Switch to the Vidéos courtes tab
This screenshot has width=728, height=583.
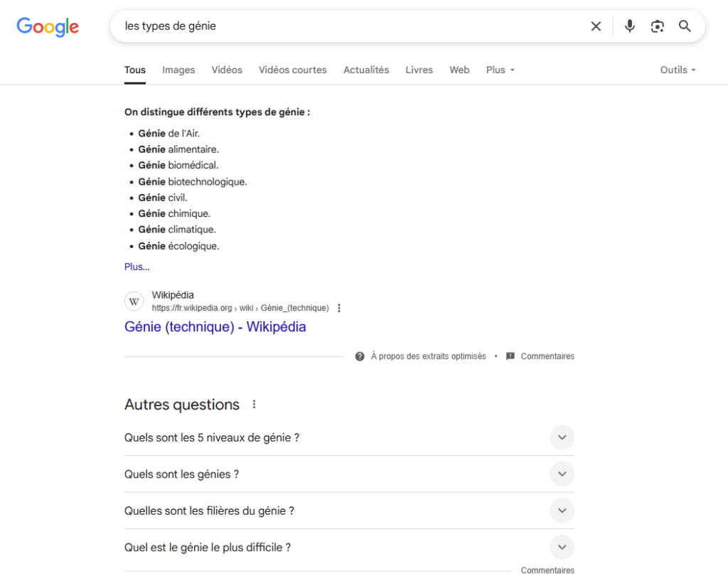(292, 70)
